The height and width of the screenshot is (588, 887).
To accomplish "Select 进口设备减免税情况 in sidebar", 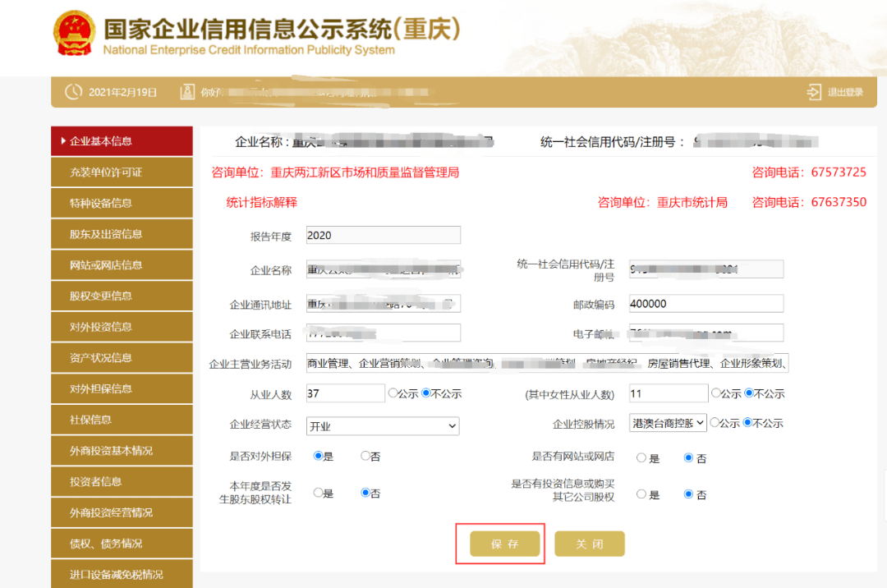I will click(122, 574).
